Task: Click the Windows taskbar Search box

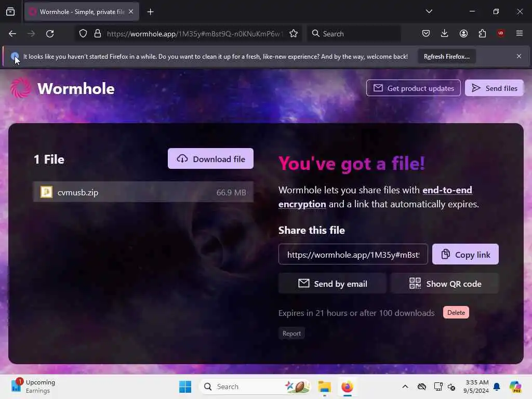Action: [x=255, y=387]
